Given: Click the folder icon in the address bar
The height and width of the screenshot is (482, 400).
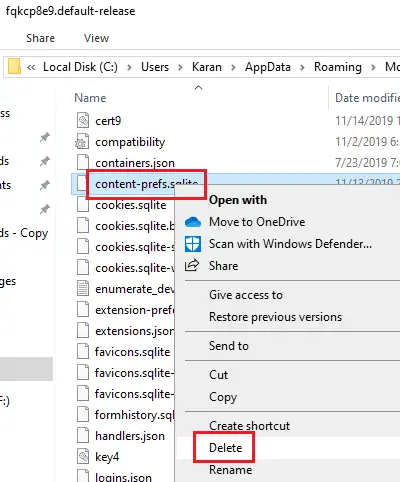Looking at the screenshot, I should [14, 66].
